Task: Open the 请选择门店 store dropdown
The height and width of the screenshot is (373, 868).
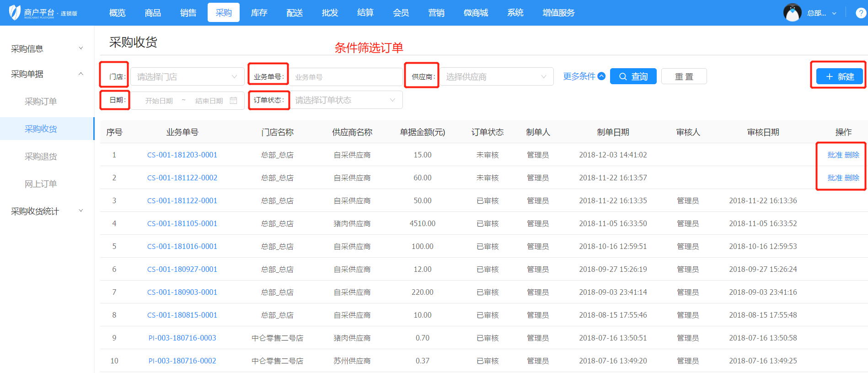Action: coord(188,77)
